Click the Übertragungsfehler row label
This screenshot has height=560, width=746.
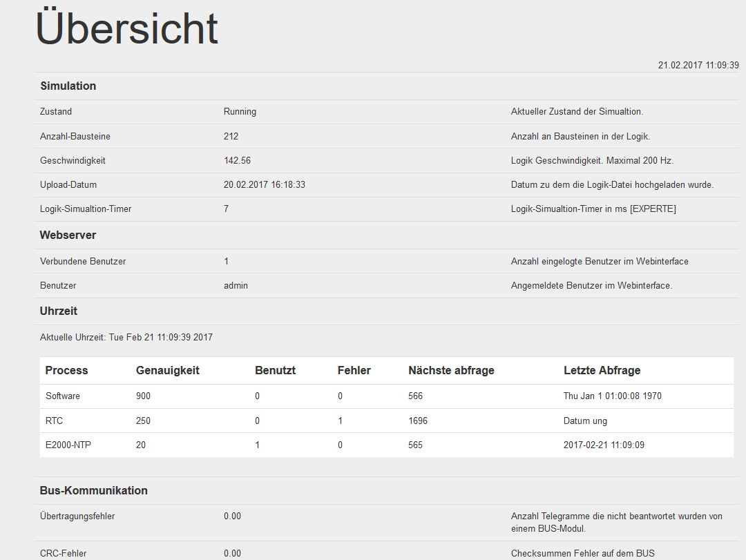tap(77, 516)
